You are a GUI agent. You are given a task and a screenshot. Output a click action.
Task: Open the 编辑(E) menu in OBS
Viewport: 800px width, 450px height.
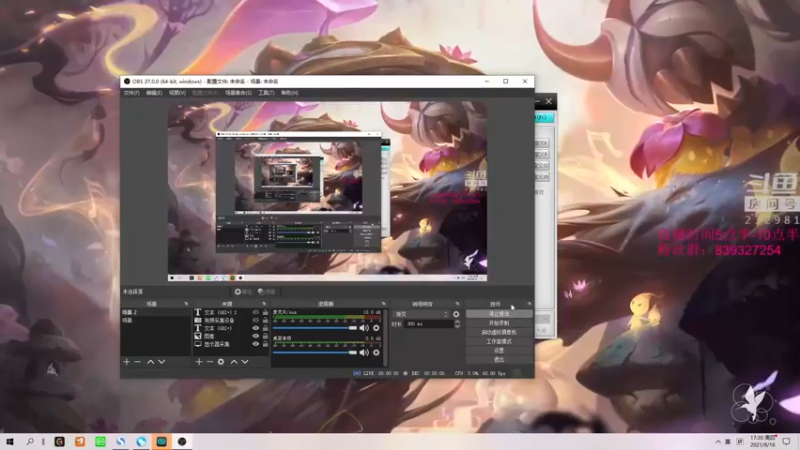click(154, 93)
